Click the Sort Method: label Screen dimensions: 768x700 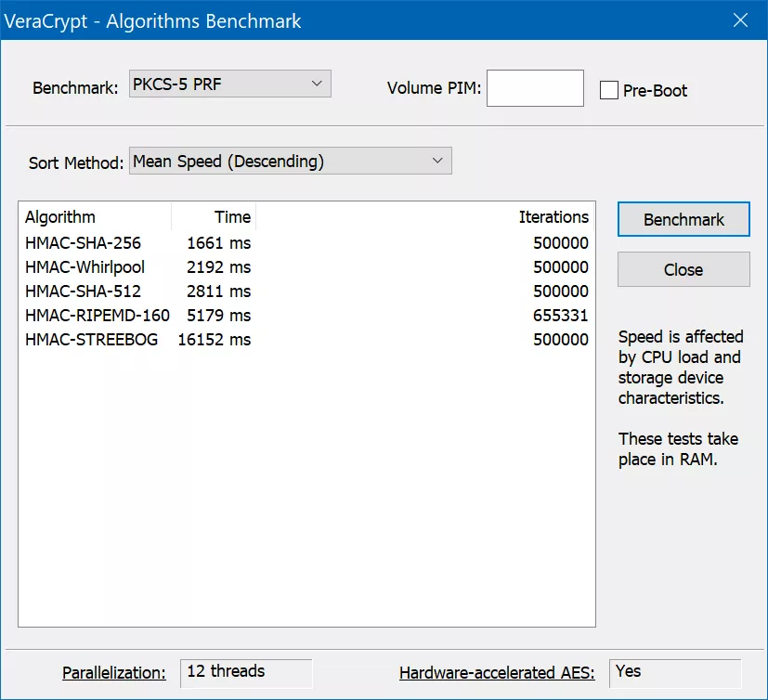(x=76, y=162)
